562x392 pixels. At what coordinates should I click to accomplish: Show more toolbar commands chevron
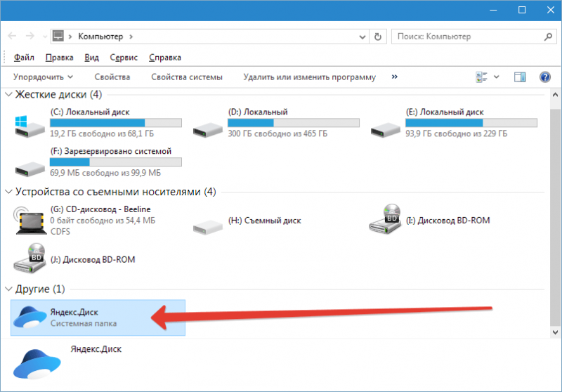pyautogui.click(x=395, y=77)
